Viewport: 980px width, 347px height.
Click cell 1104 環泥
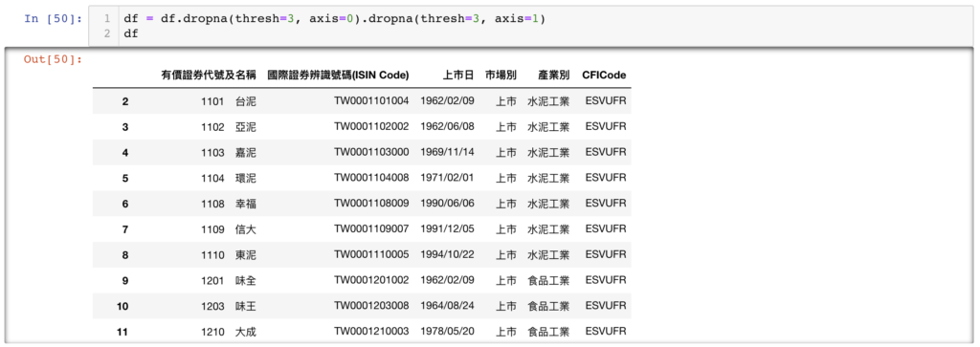point(228,178)
